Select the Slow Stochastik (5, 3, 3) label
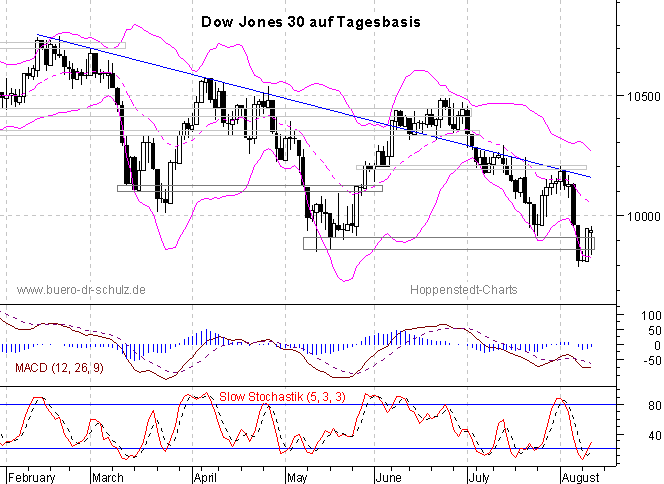The image size is (664, 484). [x=282, y=397]
